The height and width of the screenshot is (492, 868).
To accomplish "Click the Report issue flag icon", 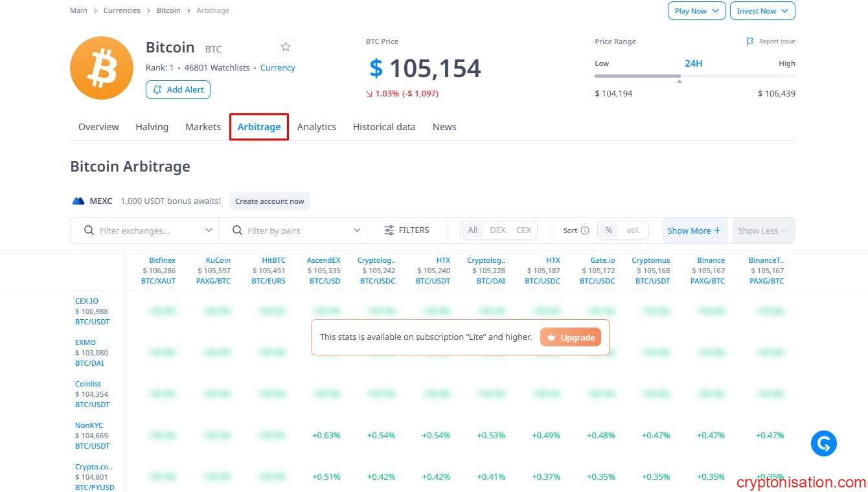I will (x=749, y=41).
